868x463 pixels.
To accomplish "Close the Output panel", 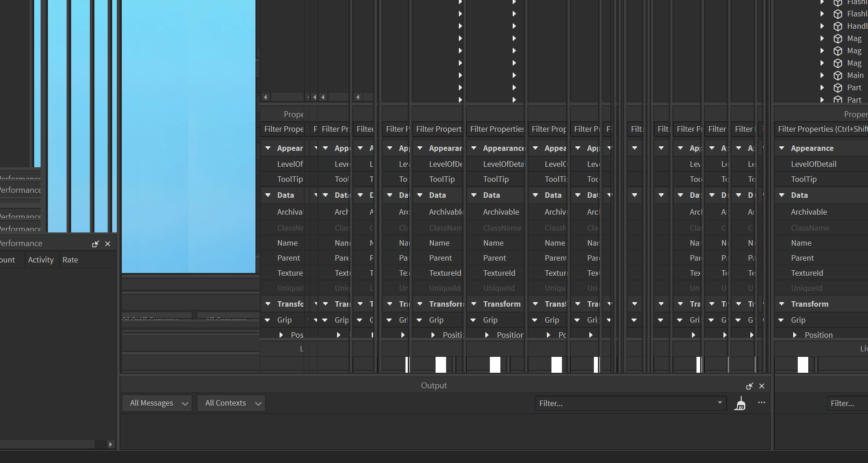I will pos(762,386).
